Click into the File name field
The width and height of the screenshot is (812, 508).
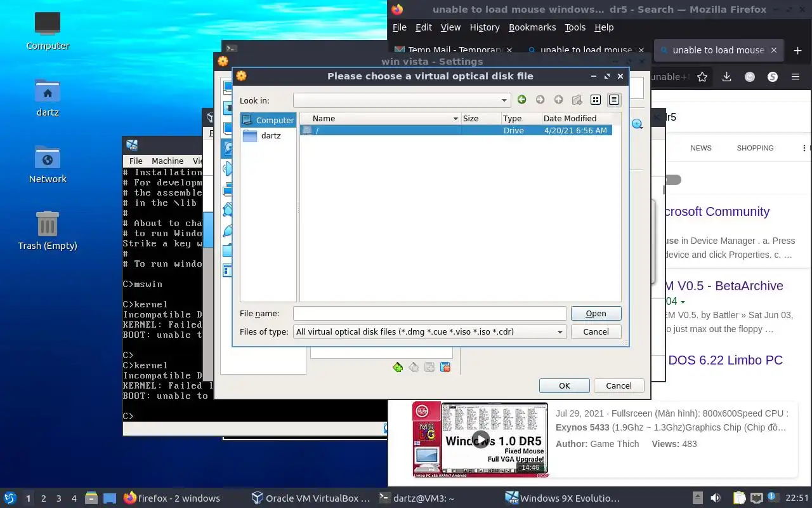(x=429, y=313)
